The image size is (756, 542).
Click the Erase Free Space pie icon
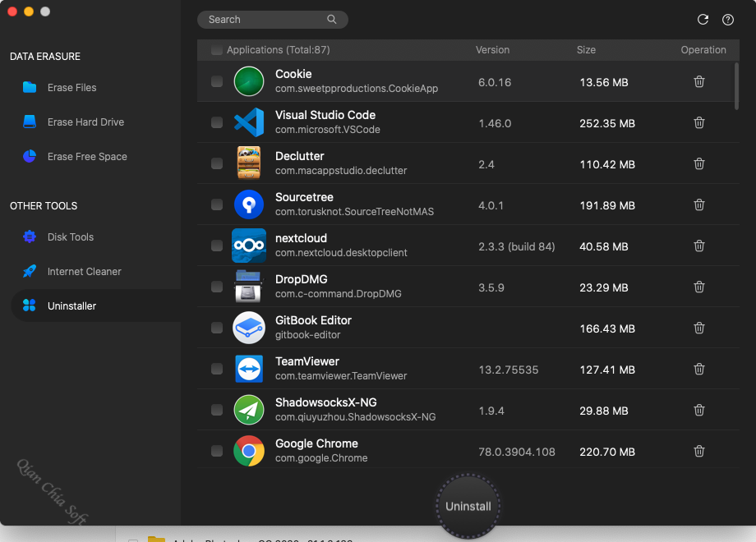click(30, 156)
